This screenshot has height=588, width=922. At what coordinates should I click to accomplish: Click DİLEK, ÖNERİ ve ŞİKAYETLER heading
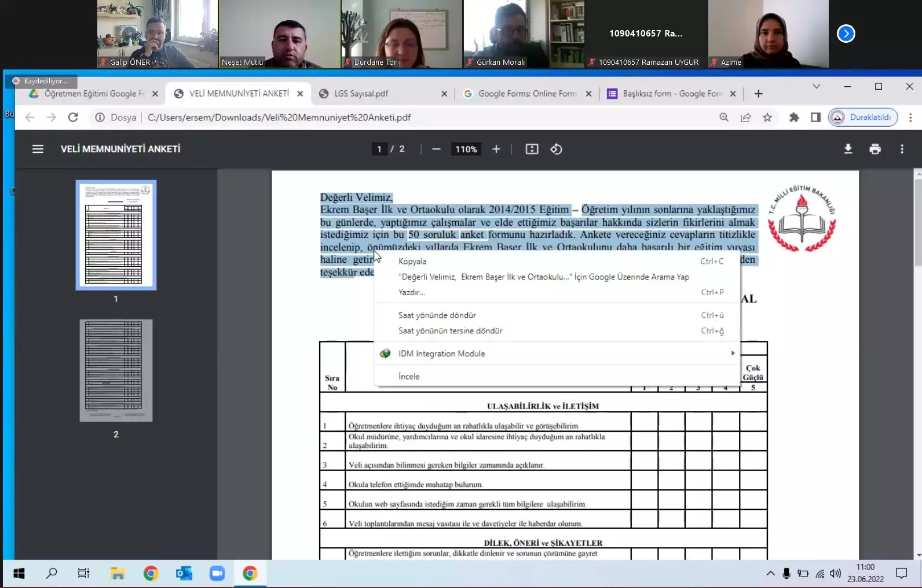click(543, 543)
